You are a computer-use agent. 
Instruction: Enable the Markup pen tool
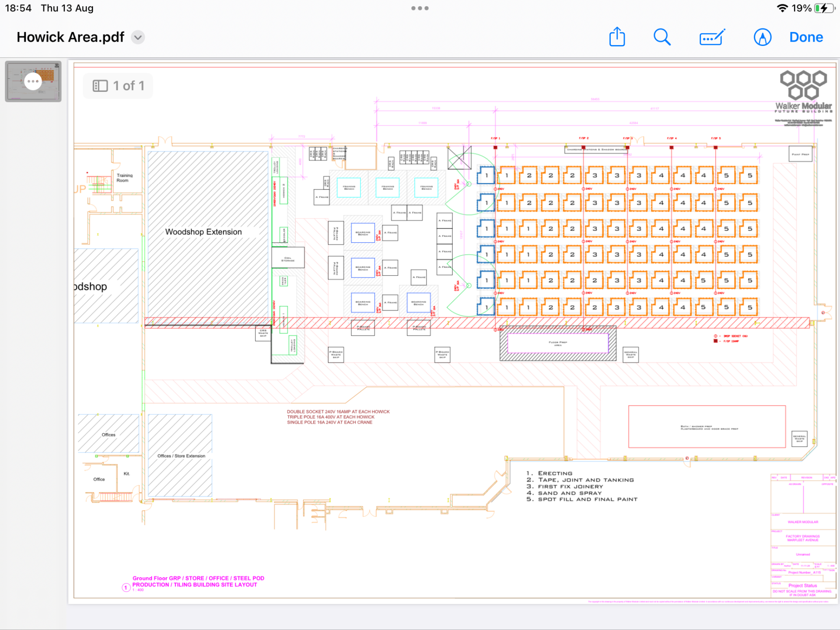tap(762, 37)
